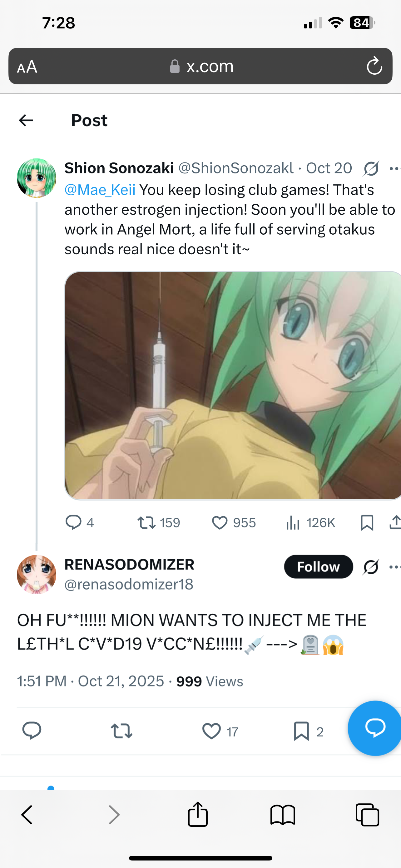Bookmark Shion Sonozaki's post
Image resolution: width=401 pixels, height=868 pixels.
pos(367,523)
